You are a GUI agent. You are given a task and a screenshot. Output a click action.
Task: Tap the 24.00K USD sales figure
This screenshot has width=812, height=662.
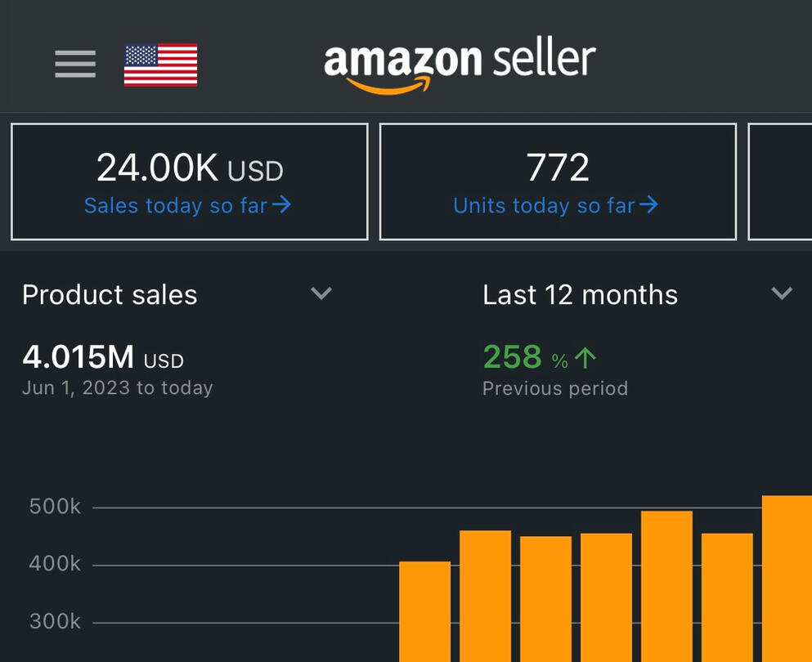(190, 168)
